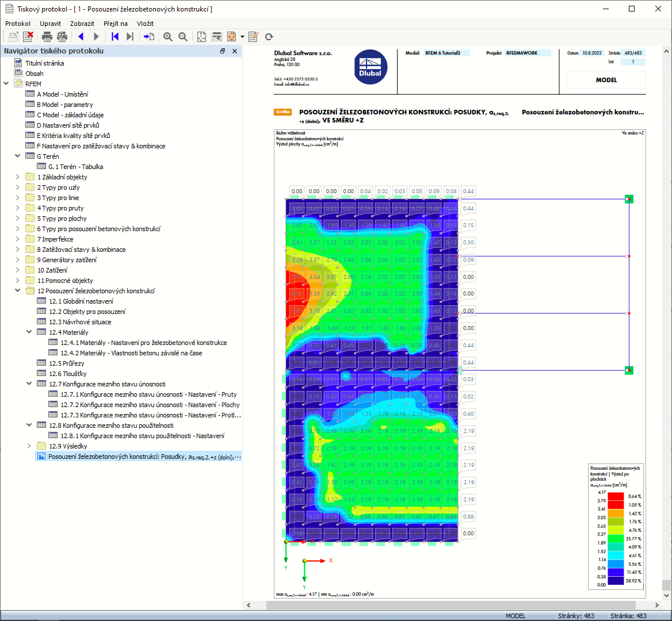Click the grayed open-protocol icon at toolbar start
672x621 pixels.
pyautogui.click(x=13, y=37)
